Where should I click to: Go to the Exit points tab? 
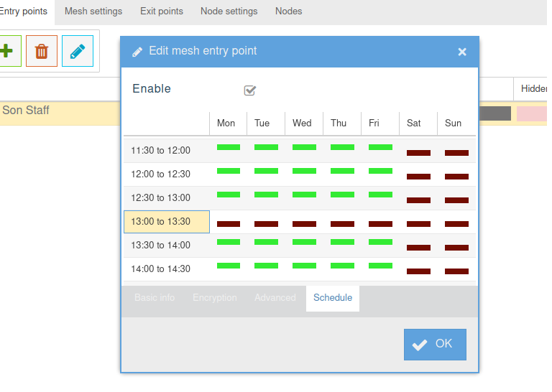(162, 11)
